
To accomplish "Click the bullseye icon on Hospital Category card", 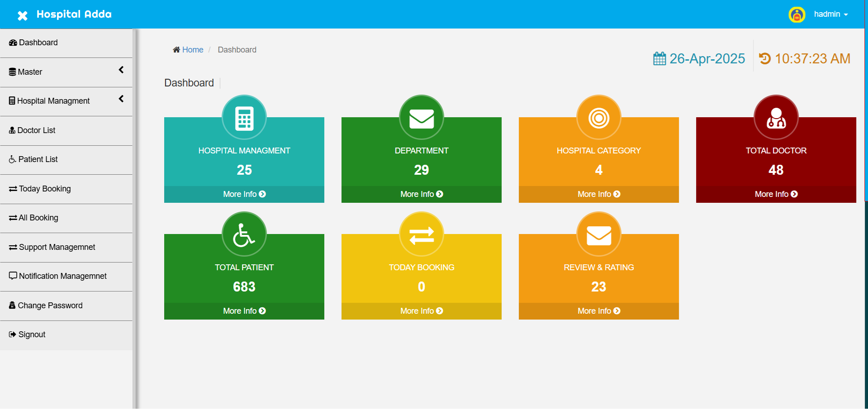I will click(x=598, y=118).
